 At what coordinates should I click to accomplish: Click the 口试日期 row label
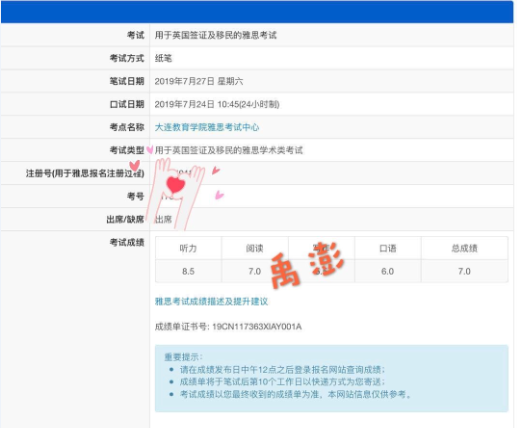click(x=127, y=104)
